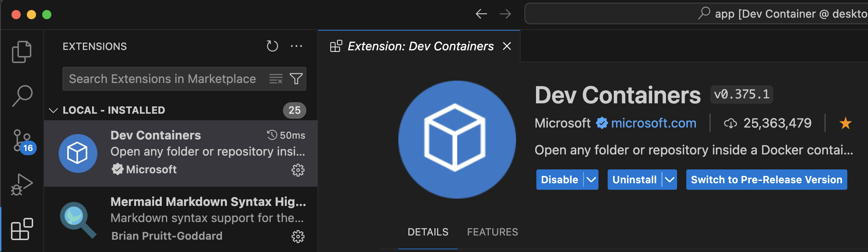Open the Explorer view in activity bar
The width and height of the screenshot is (868, 252).
click(x=22, y=51)
